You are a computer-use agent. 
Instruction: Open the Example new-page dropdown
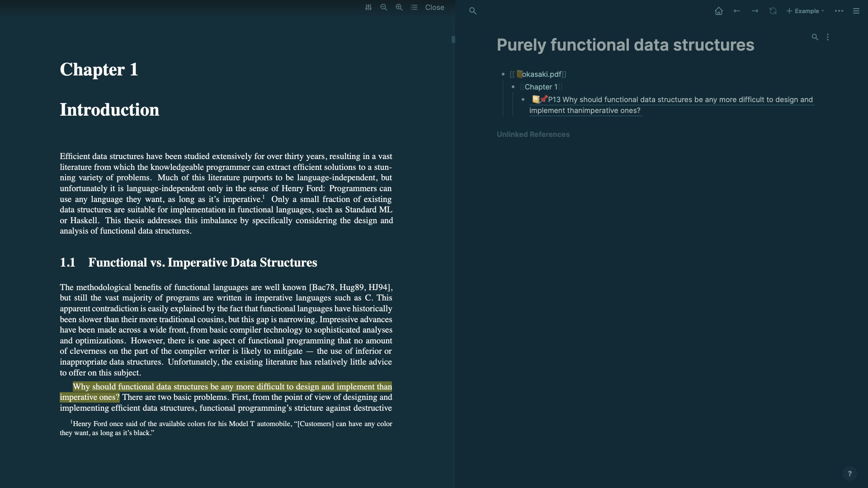pos(805,11)
